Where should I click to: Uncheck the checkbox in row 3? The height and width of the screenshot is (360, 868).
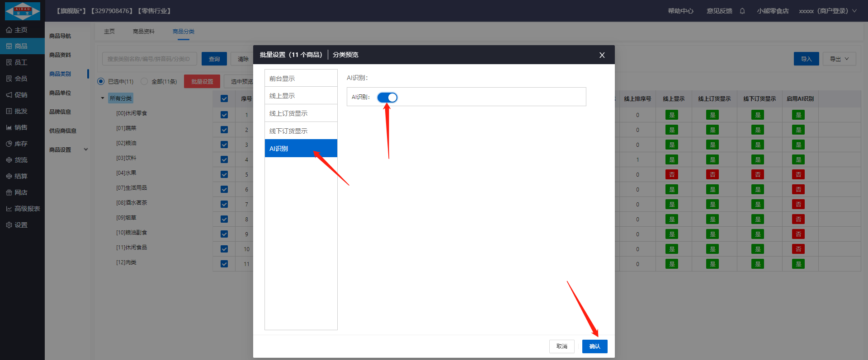coord(224,145)
